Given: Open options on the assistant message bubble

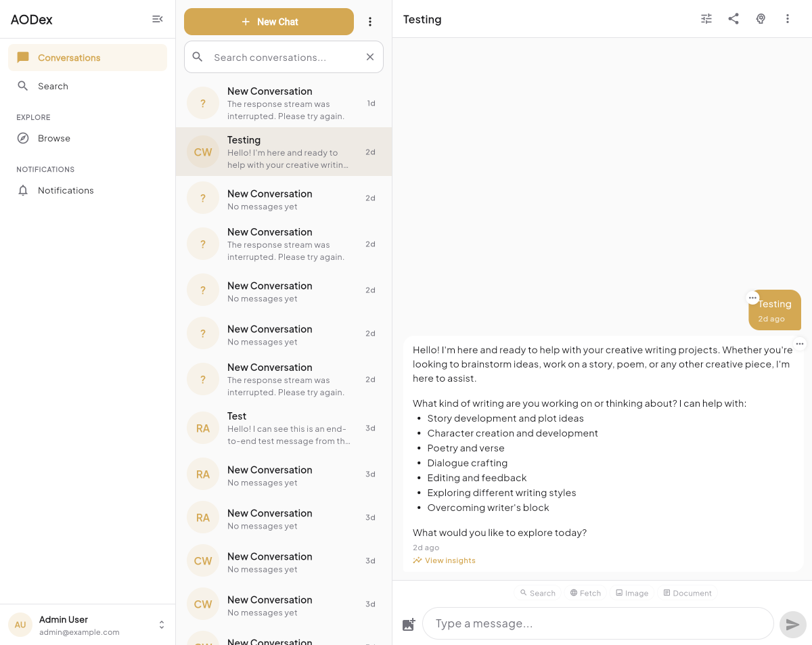Looking at the screenshot, I should pos(800,344).
